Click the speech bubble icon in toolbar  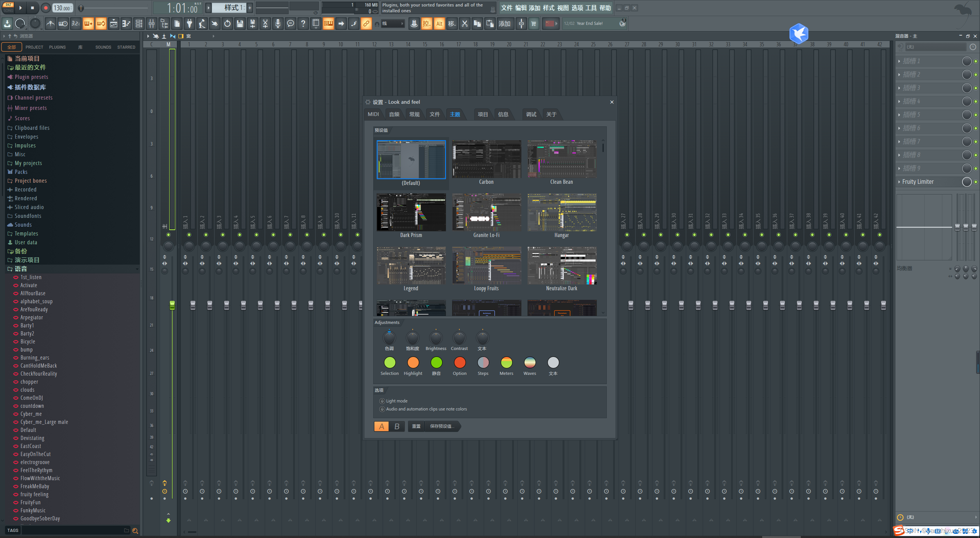(x=291, y=23)
